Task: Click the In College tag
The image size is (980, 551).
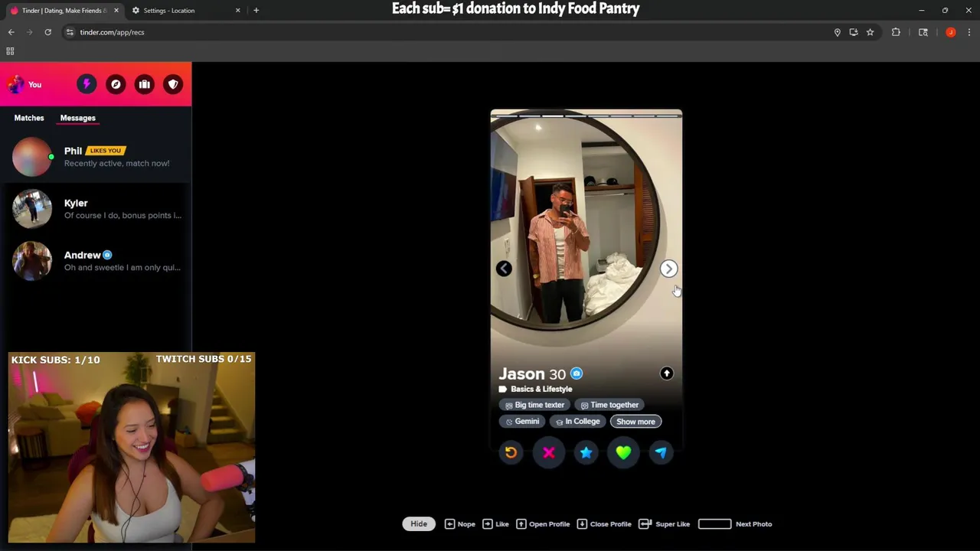Action: (578, 422)
